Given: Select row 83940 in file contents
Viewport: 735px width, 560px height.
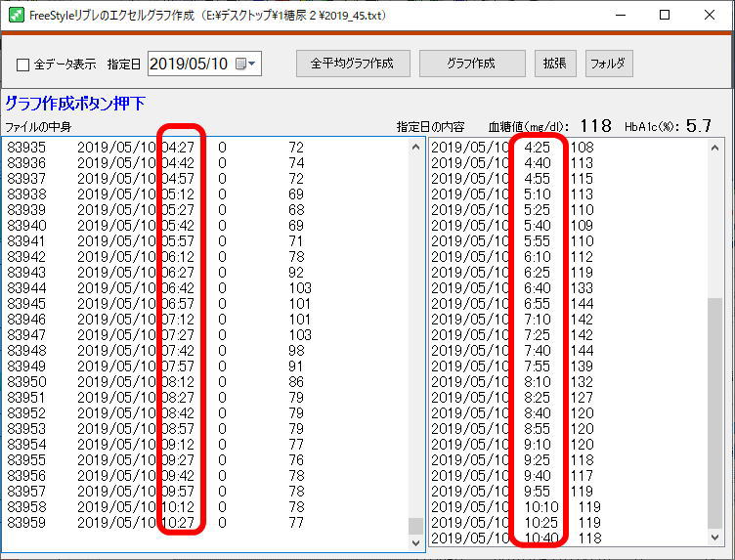Looking at the screenshot, I should 155,226.
